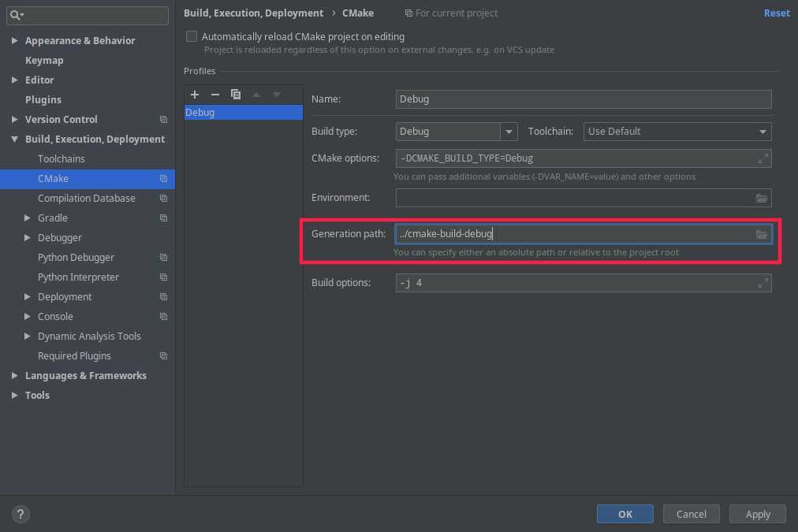Expand Languages & Frameworks section
The width and height of the screenshot is (798, 532).
pos(14,376)
